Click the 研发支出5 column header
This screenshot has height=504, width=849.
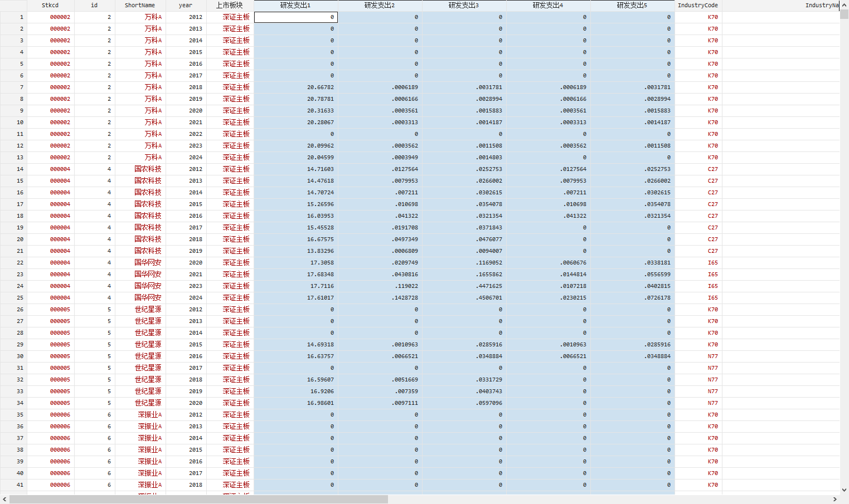[x=632, y=6]
